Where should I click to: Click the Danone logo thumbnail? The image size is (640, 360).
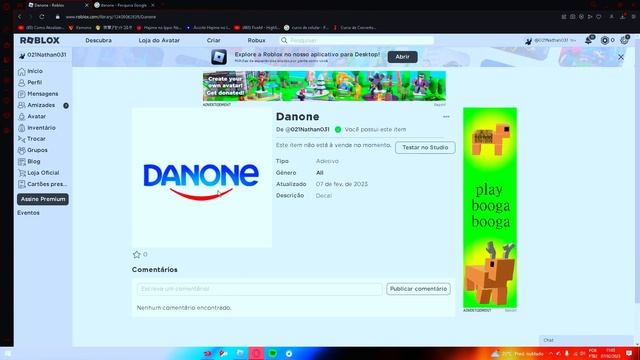click(x=202, y=178)
